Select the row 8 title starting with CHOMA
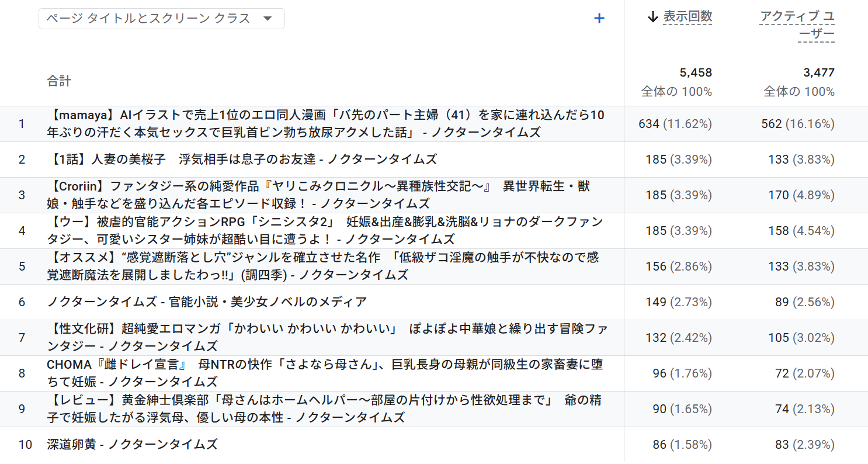The image size is (868, 464). (x=325, y=373)
